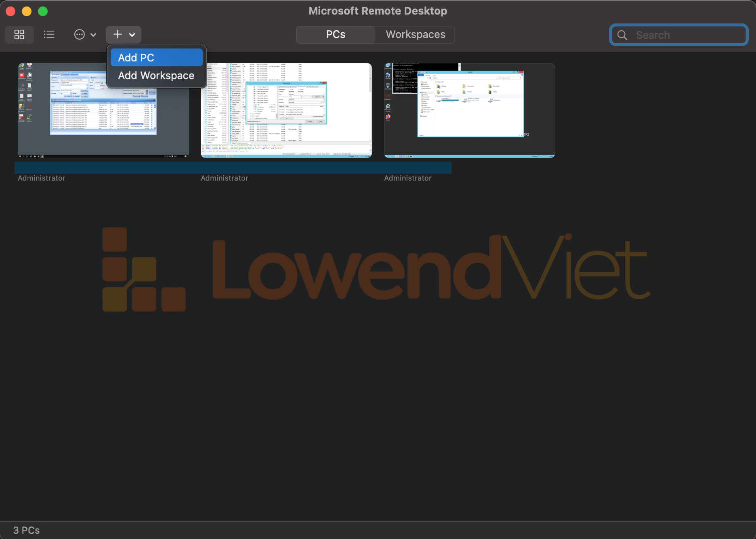Switch to the list view layout
This screenshot has height=539, width=756.
(x=49, y=35)
